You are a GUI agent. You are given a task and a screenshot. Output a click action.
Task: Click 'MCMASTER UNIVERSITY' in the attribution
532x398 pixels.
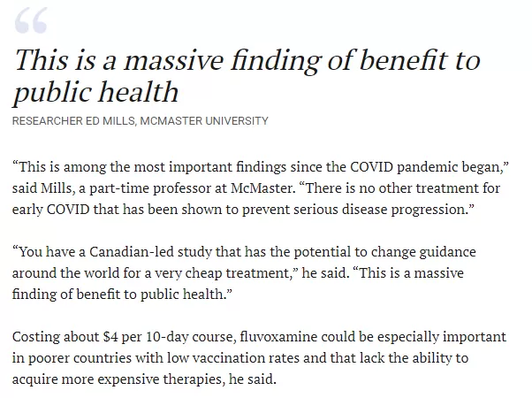[x=204, y=121]
